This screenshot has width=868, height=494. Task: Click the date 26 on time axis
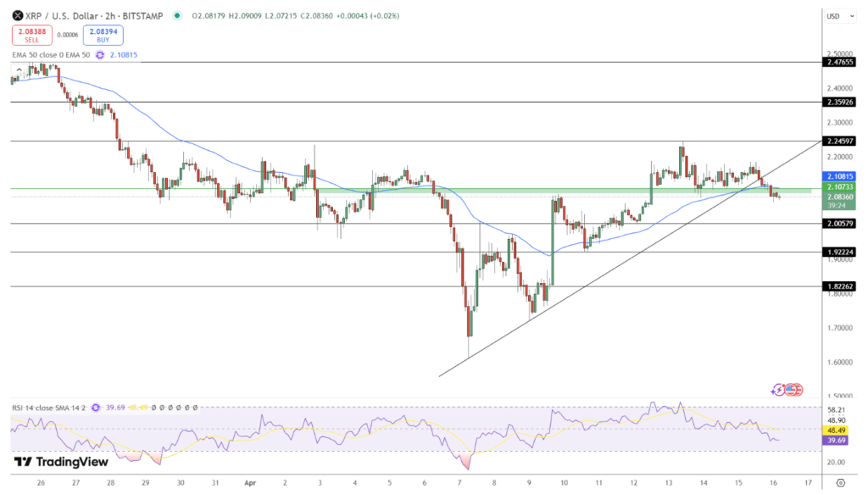pos(41,483)
